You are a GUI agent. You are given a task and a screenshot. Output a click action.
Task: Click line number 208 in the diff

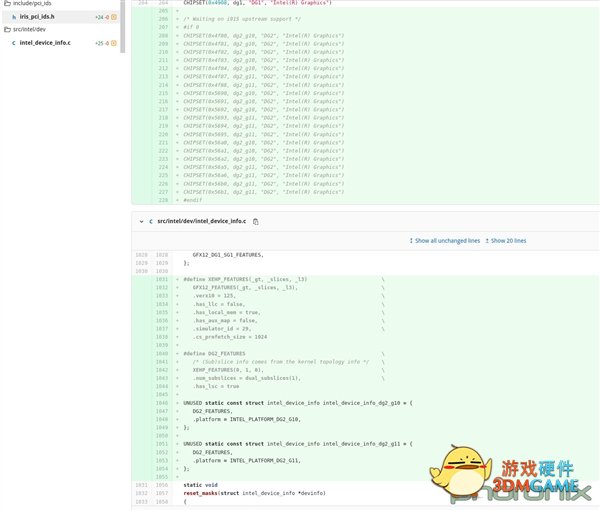click(x=163, y=36)
